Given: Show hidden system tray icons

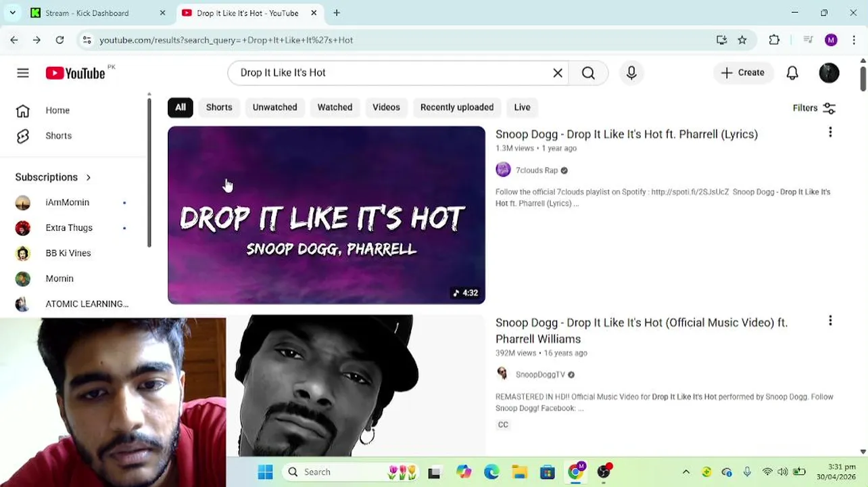Looking at the screenshot, I should [685, 472].
